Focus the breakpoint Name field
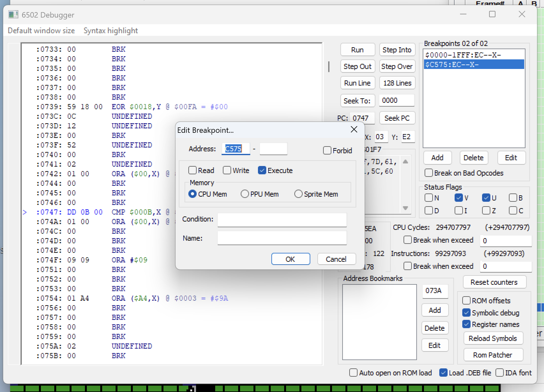Viewport: 544px width, 392px height. (282, 238)
